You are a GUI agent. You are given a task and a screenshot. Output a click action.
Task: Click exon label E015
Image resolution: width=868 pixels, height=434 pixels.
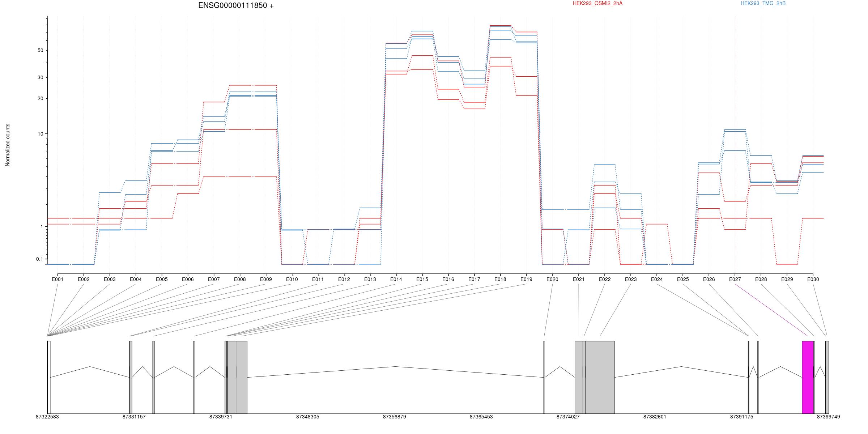click(422, 279)
